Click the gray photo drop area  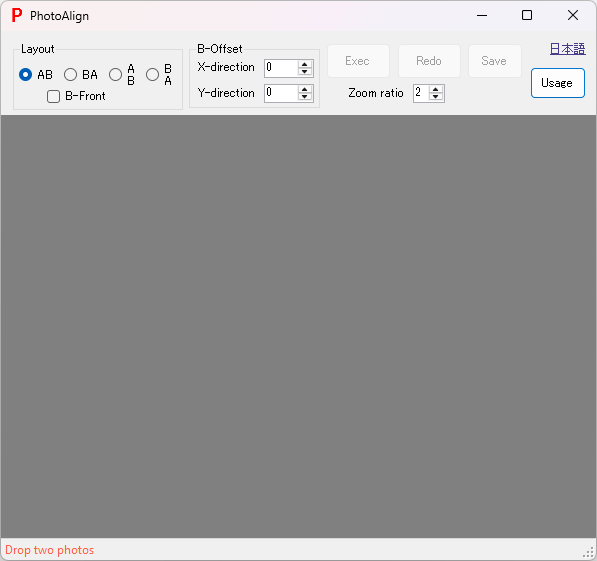point(298,326)
